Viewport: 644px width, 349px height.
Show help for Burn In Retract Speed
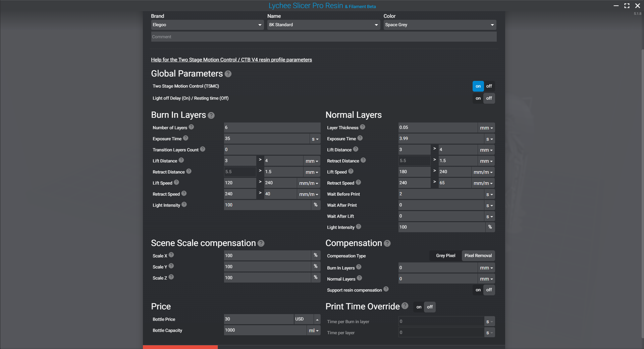click(x=184, y=193)
